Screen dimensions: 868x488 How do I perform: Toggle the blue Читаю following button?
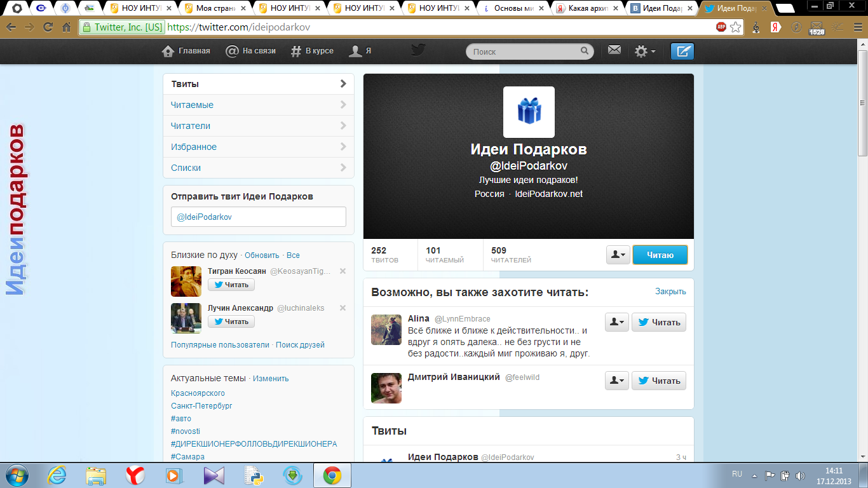[x=660, y=255]
